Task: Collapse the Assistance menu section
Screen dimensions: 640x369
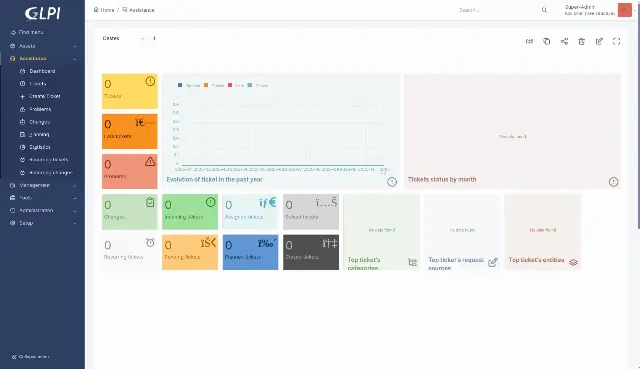Action: (x=42, y=59)
